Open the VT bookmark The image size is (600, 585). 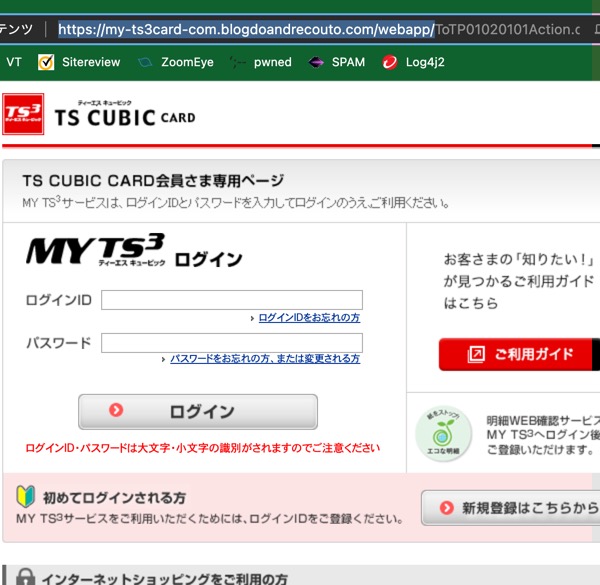coord(14,62)
